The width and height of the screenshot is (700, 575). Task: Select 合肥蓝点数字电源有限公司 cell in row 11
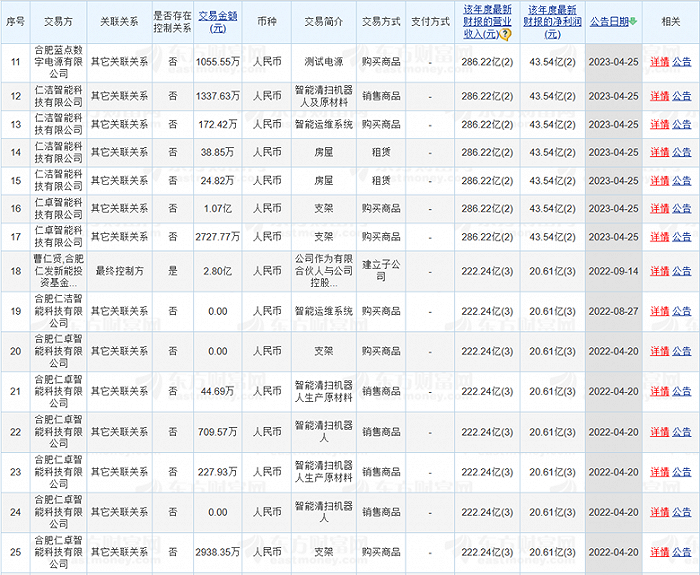coord(58,62)
